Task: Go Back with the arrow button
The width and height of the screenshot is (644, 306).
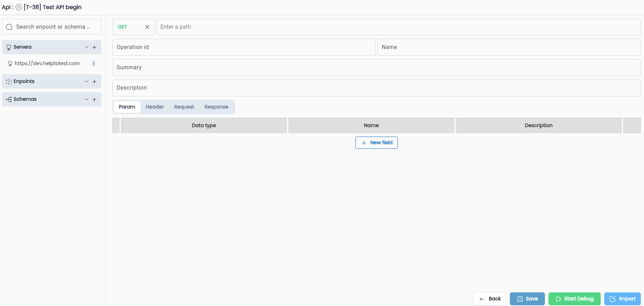Action: (490, 299)
